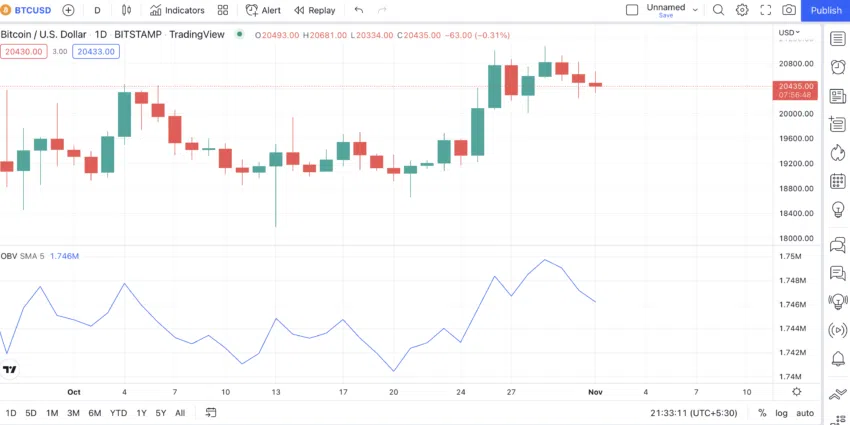Screen dimensions: 850x425
Task: Open the hotlists flame icon
Action: 838,153
